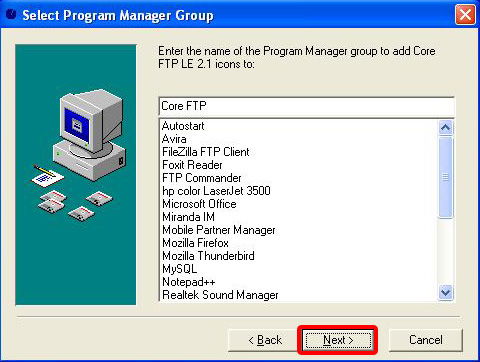Click the list's vertical scrollbar thumb

click(x=446, y=177)
